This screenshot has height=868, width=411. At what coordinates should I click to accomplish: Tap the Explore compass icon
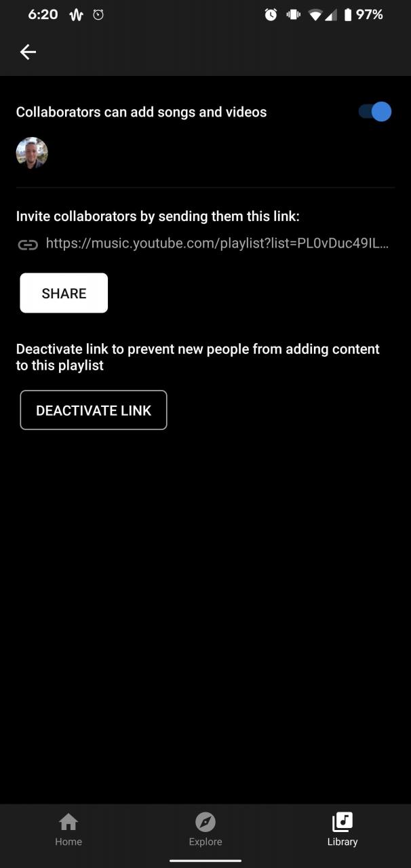[206, 822]
